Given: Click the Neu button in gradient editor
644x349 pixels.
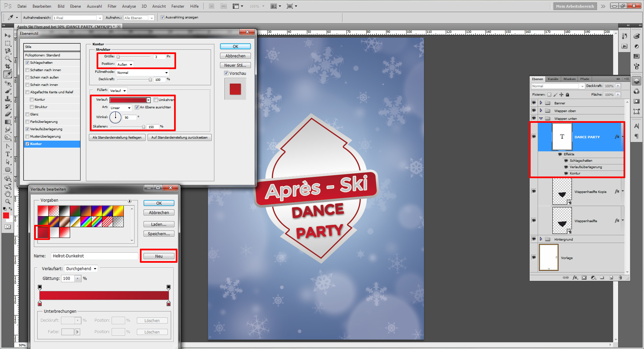Looking at the screenshot, I should coord(159,256).
